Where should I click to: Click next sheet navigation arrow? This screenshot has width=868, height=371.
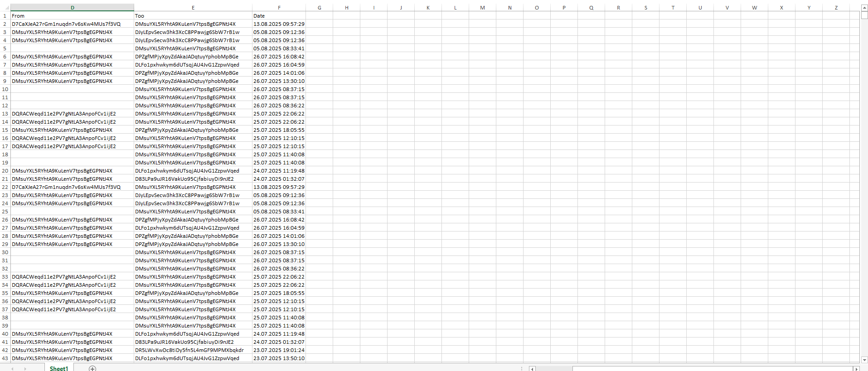[25, 369]
